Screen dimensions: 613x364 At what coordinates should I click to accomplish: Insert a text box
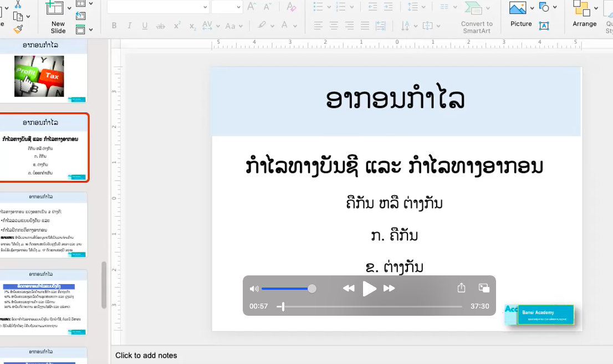pos(544,26)
